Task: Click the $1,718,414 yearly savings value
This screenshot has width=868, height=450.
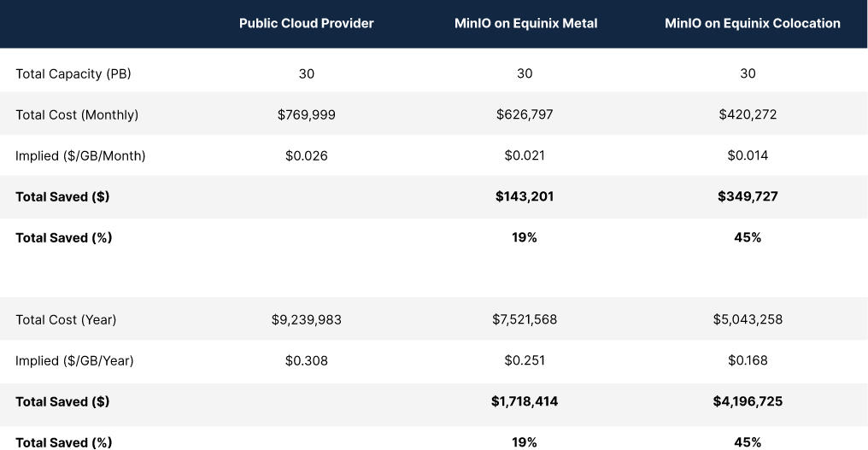Action: [x=525, y=401]
